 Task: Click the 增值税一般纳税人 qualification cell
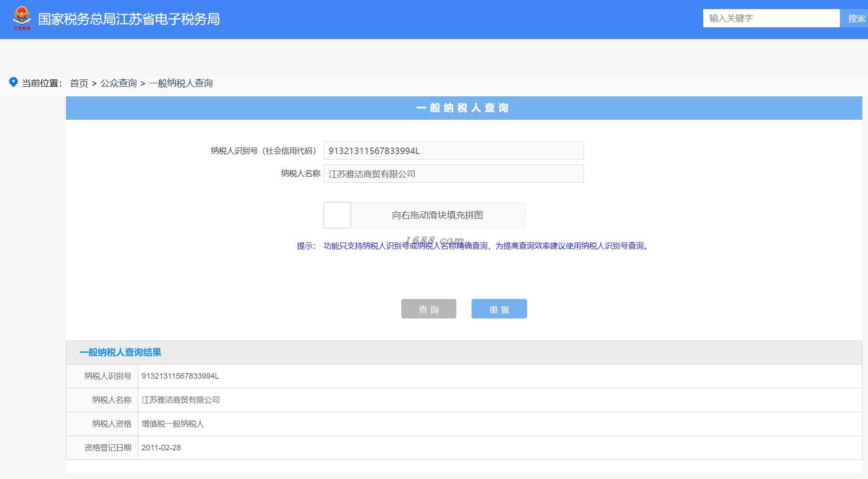point(173,424)
